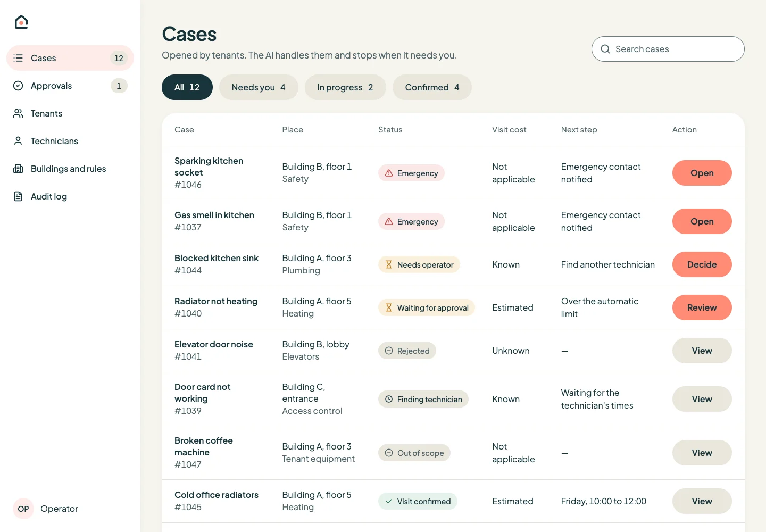Screen dimensions: 766x532
Task: Navigate to Technicians
Action: [70, 141]
